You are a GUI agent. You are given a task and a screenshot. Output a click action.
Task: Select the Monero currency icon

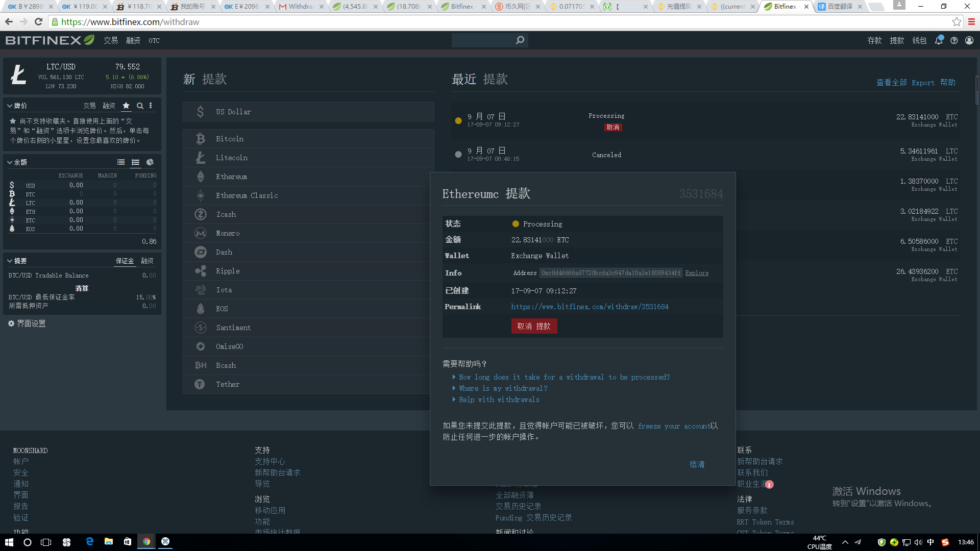tap(201, 233)
